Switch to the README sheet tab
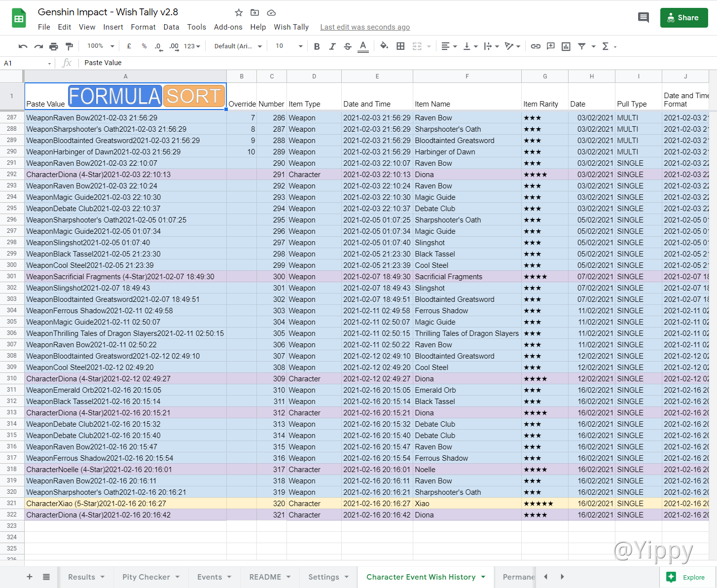The image size is (717, 588). coord(270,577)
